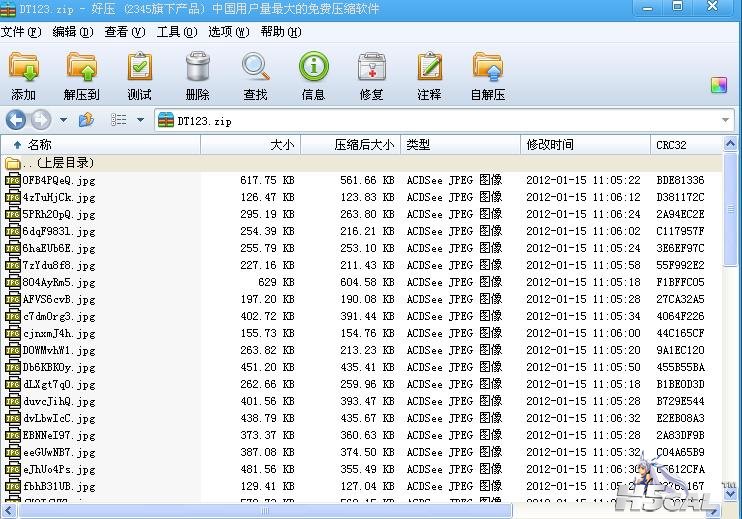Go back with the blue arrow button
The height and width of the screenshot is (519, 742).
coord(16,120)
